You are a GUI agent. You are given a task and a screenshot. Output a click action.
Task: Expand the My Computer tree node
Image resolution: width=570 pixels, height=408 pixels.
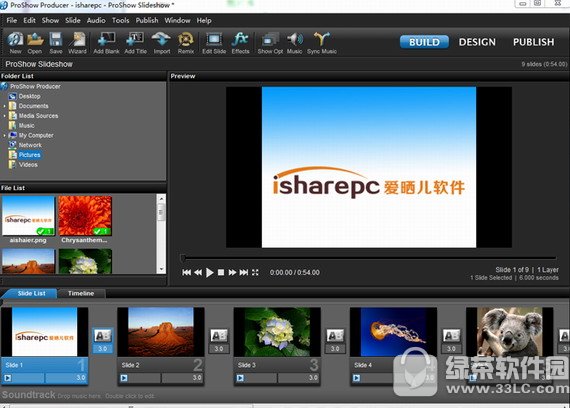pos(4,136)
